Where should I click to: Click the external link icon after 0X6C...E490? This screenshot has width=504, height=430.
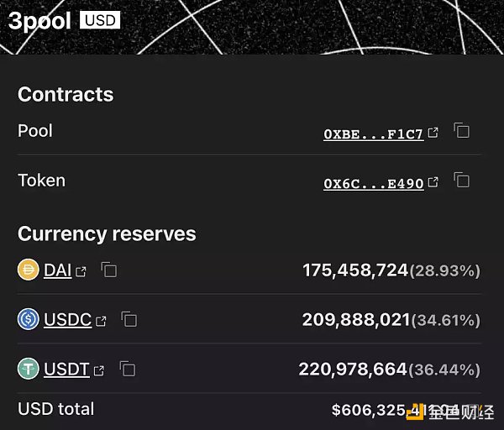(x=433, y=182)
